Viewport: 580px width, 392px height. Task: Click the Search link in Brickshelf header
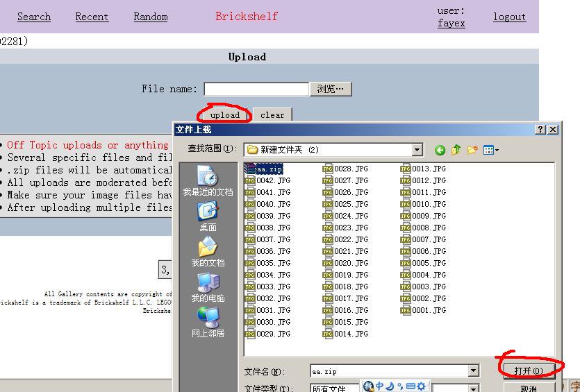point(34,17)
